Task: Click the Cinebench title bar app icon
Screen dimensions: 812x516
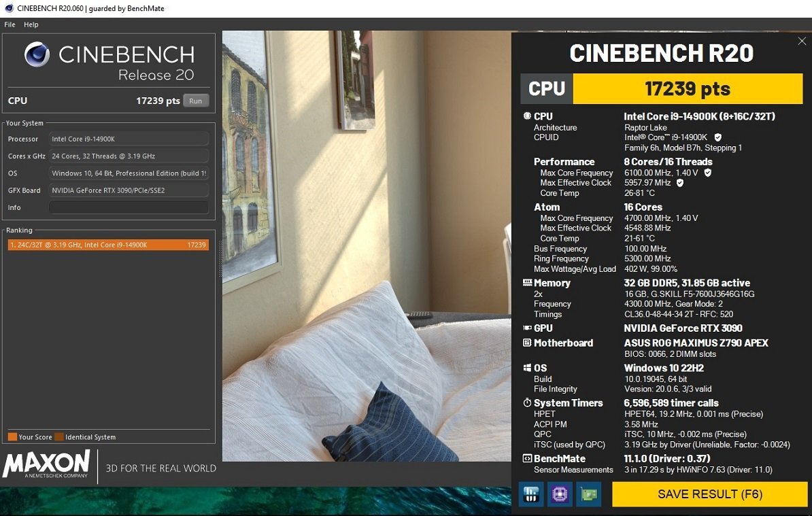Action: click(x=8, y=8)
